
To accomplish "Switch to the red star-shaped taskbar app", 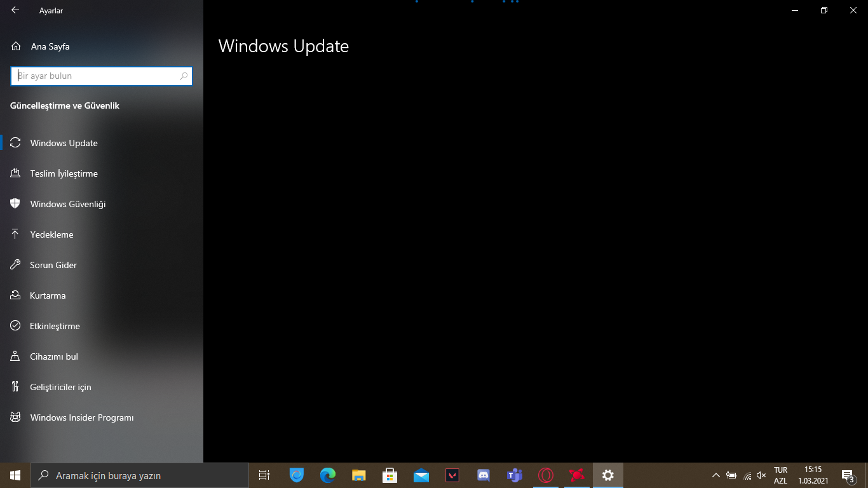I will pos(577,475).
